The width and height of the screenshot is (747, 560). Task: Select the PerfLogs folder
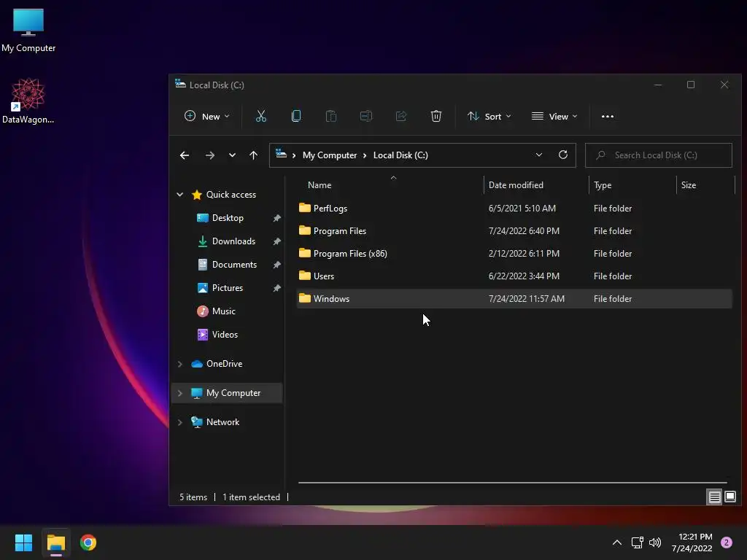514,208
